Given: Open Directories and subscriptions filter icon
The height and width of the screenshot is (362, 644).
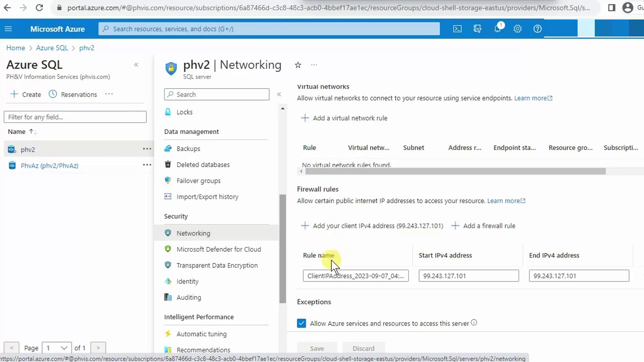Looking at the screenshot, I should pyautogui.click(x=477, y=29).
